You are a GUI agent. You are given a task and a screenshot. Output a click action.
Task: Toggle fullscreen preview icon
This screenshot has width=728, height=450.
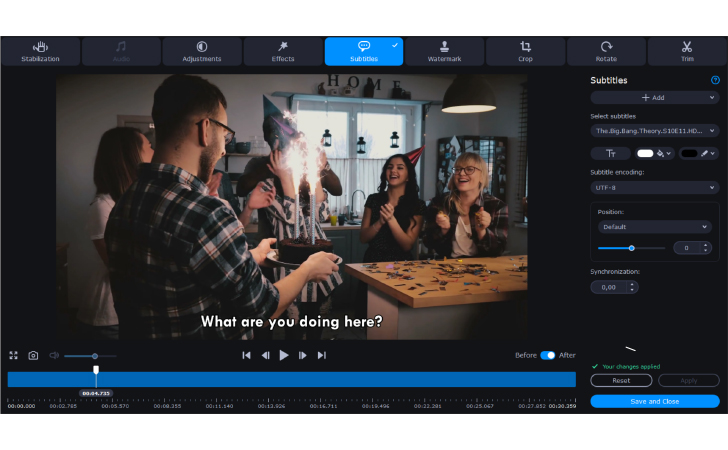[x=13, y=356]
